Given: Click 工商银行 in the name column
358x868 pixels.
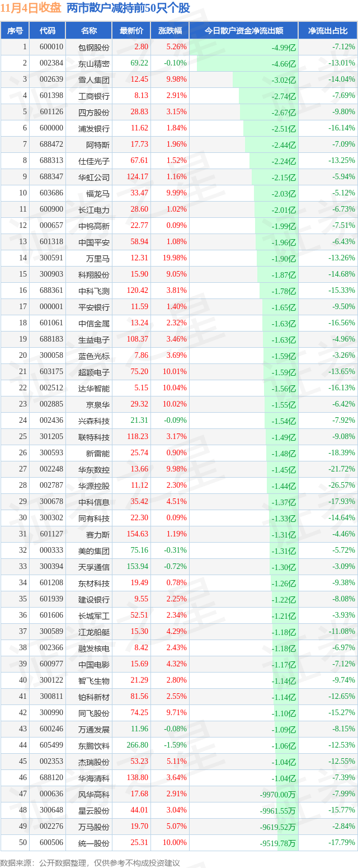Looking at the screenshot, I should (95, 96).
